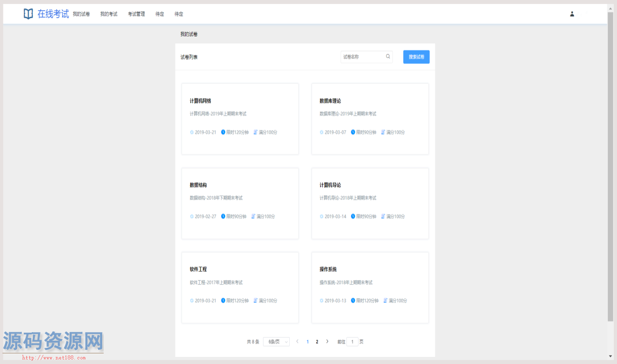617x364 pixels.
Task: Click the date icon on 数据结构 card
Action: click(192, 216)
